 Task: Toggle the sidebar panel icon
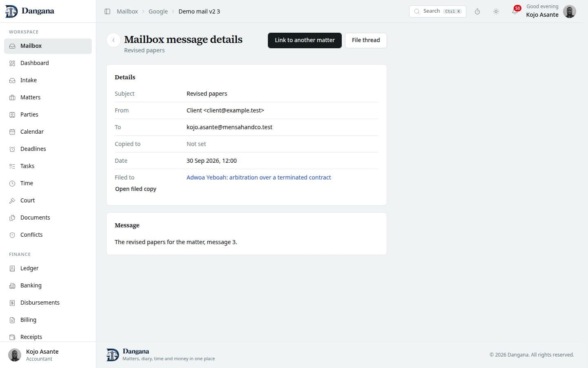coord(107,11)
